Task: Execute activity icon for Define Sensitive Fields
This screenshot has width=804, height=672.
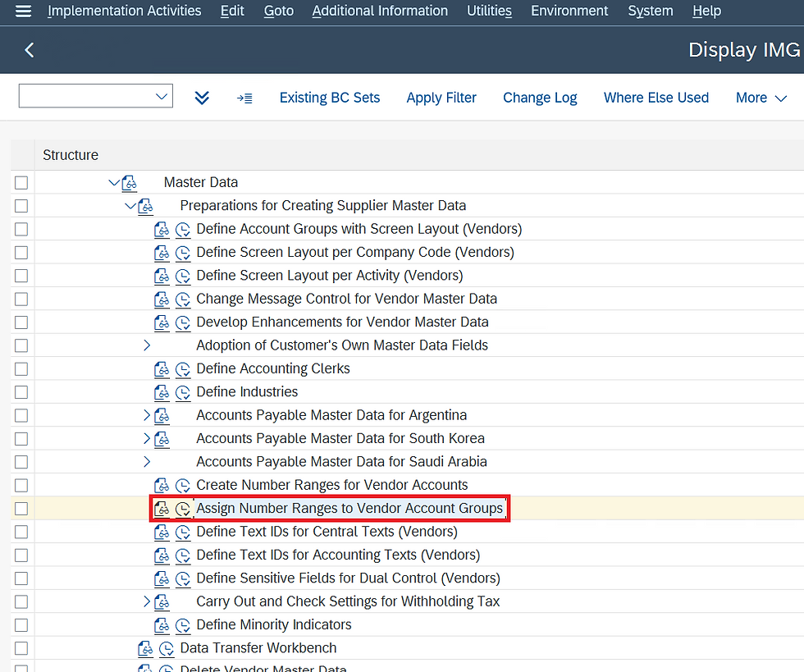Action: point(182,578)
